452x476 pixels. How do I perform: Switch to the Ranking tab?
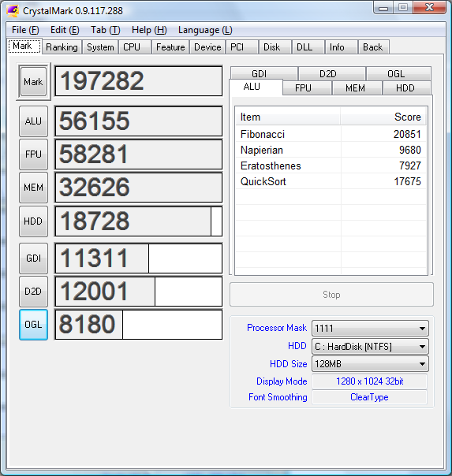tap(62, 47)
